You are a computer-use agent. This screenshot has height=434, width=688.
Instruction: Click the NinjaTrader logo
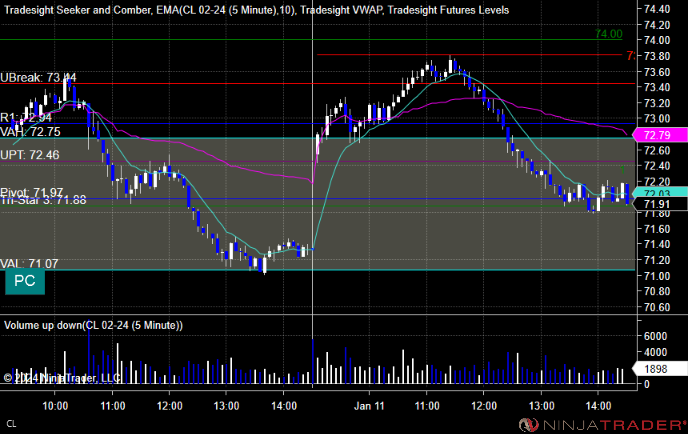pos(602,425)
